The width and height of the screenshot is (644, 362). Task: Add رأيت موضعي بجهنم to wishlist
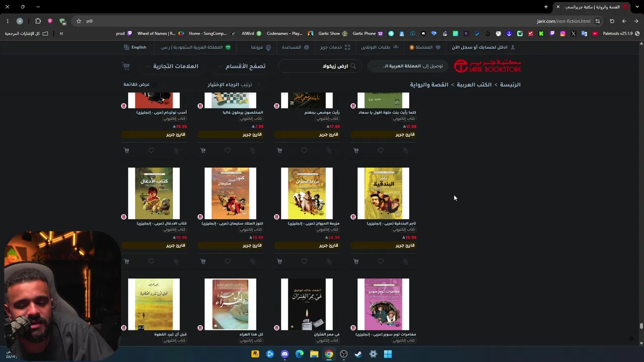tap(304, 150)
